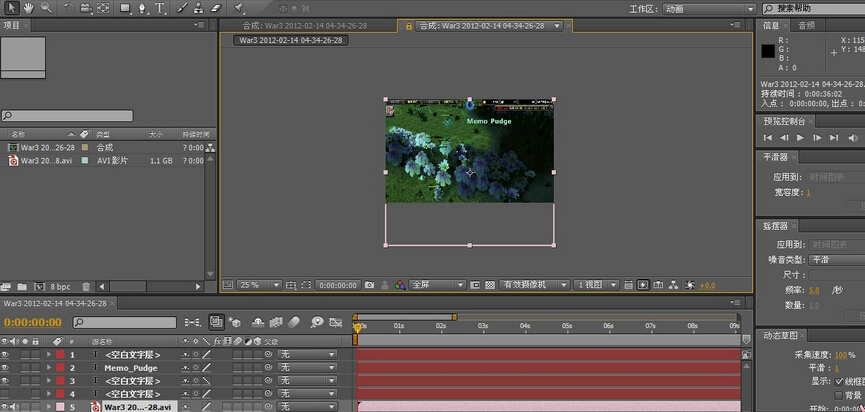Select the Rectangle shape tool
The image size is (865, 412).
click(126, 8)
